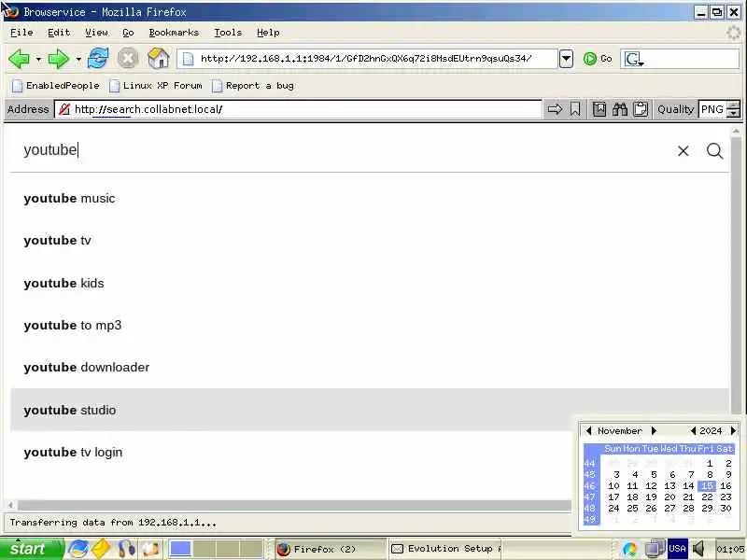
Task: Open the mail envelope quick-launch icon
Action: click(x=101, y=549)
